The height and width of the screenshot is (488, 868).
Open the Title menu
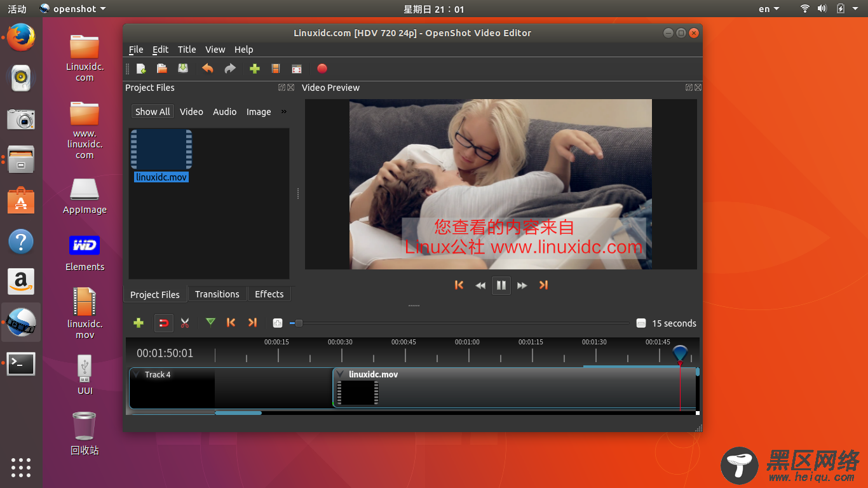pos(187,50)
